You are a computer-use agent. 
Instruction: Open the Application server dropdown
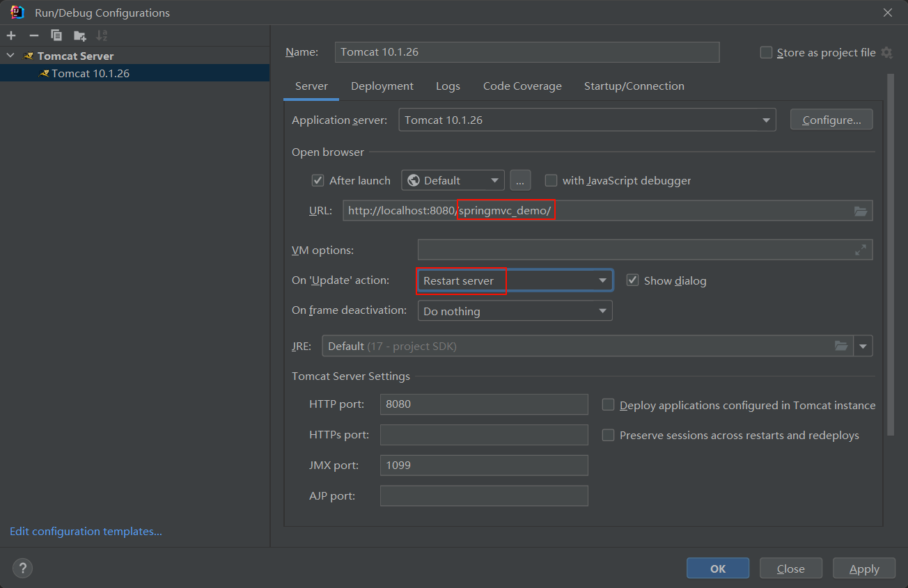(587, 120)
